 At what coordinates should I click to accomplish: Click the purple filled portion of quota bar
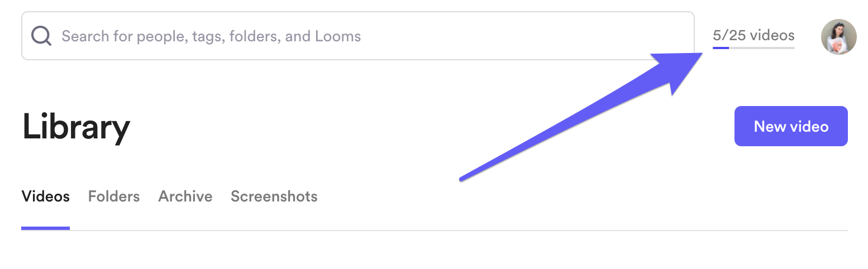(721, 48)
